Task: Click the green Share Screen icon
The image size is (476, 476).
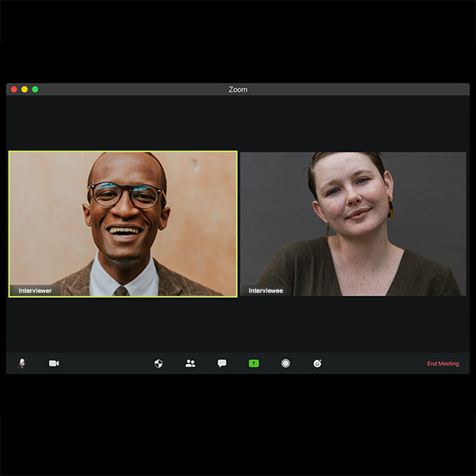Action: (x=254, y=363)
